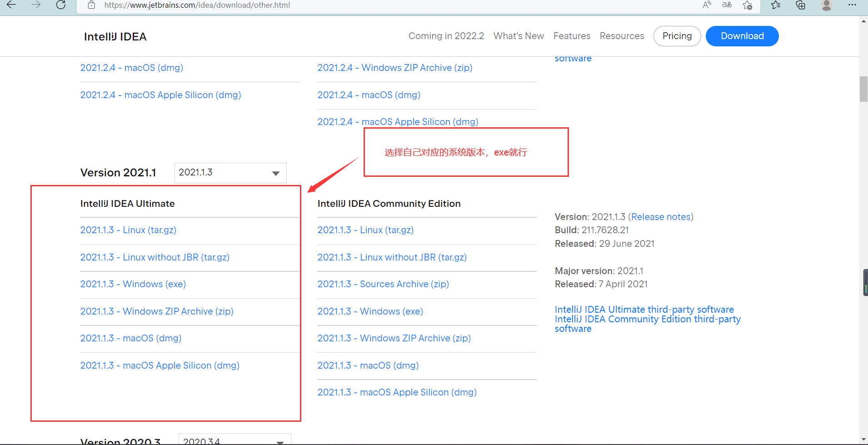
Task: Click the blue Download button
Action: [742, 36]
